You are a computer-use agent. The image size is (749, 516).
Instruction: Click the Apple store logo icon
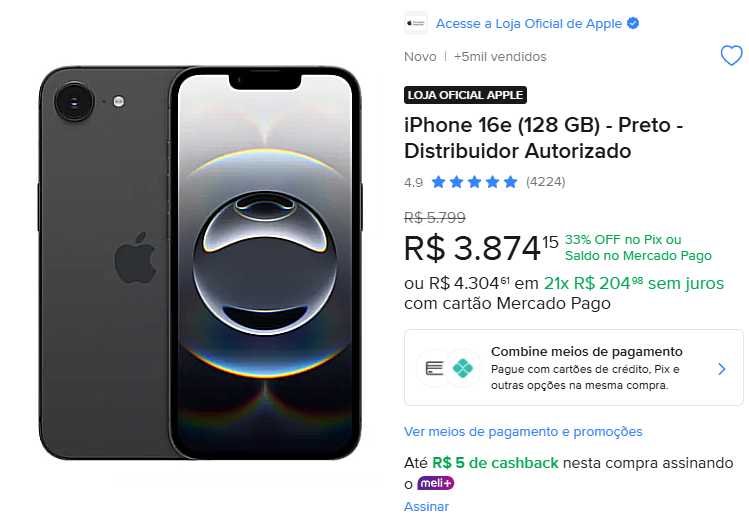(416, 23)
